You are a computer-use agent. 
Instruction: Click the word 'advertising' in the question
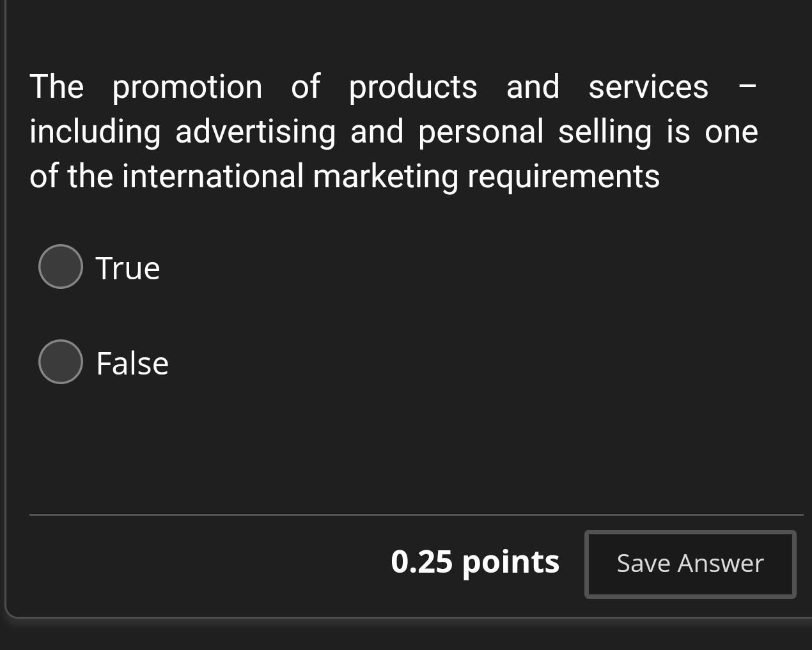(x=255, y=131)
